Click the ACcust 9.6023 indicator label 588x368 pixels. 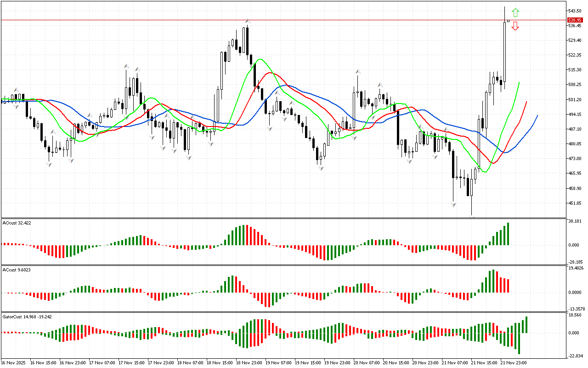pyautogui.click(x=15, y=270)
